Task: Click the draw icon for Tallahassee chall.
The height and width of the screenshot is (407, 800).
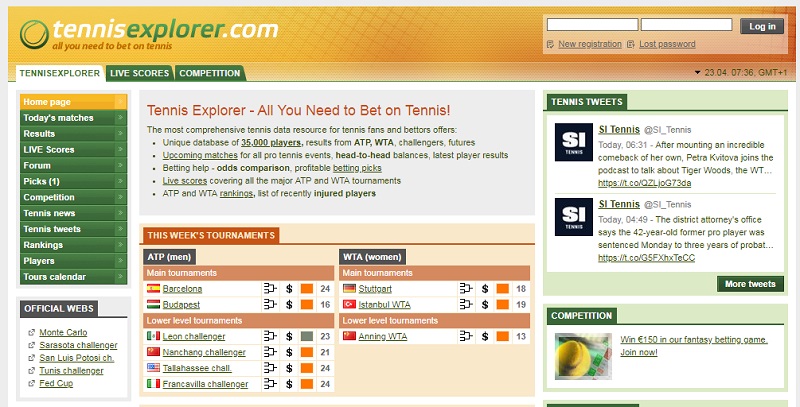Action: tap(270, 367)
